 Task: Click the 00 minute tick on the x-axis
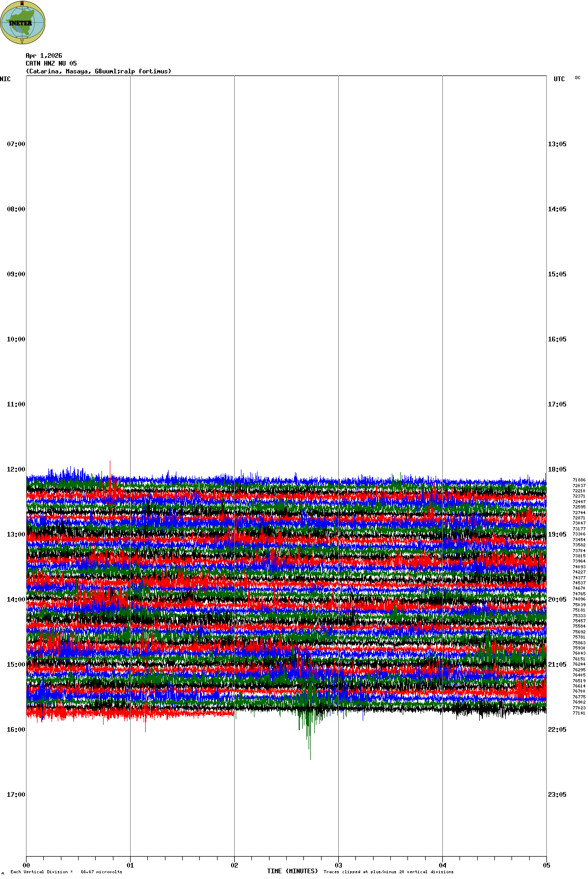tap(26, 865)
